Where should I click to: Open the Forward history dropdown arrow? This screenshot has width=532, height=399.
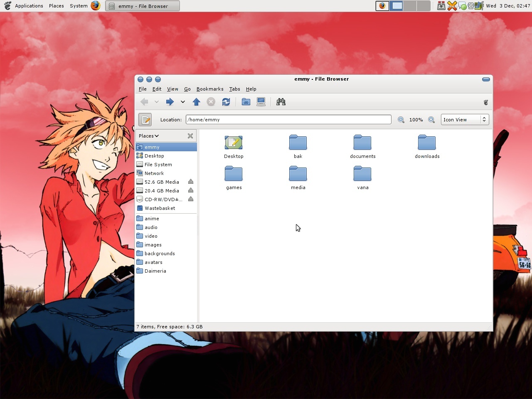182,102
